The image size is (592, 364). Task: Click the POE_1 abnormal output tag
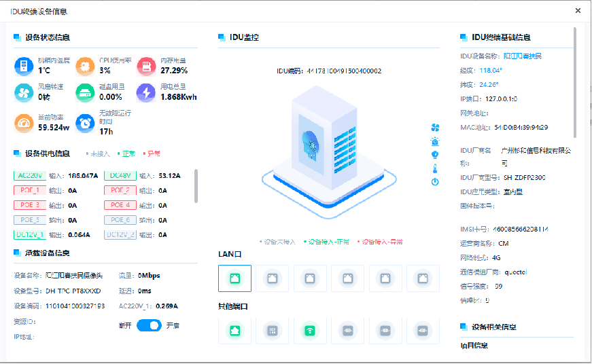(x=29, y=190)
